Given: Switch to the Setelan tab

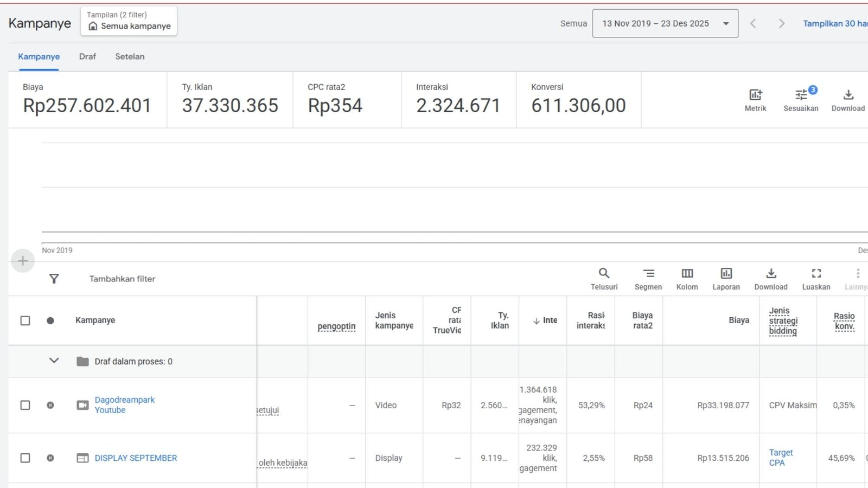Looking at the screenshot, I should point(130,56).
